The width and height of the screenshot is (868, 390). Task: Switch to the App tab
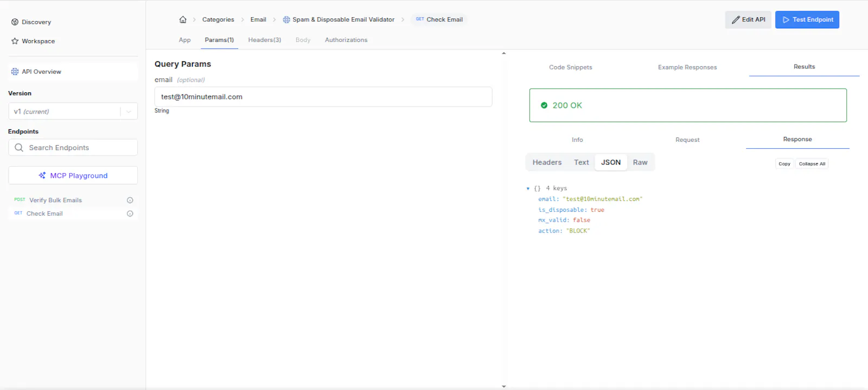(184, 40)
